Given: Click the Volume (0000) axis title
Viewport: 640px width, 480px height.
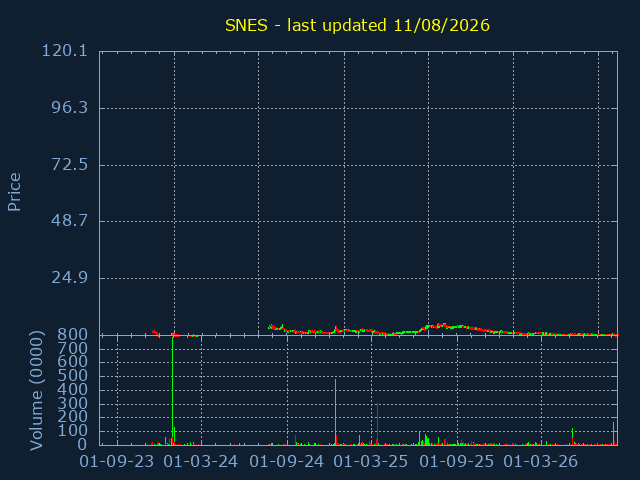Looking at the screenshot, I should (36, 391).
